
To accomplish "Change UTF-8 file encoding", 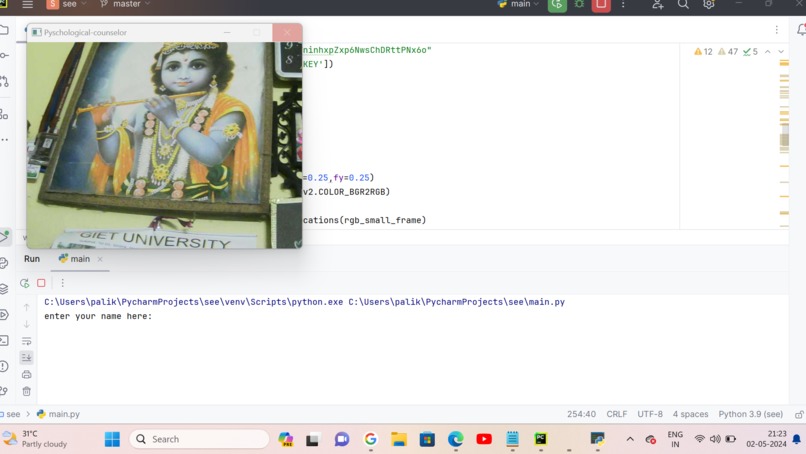I will tap(650, 414).
